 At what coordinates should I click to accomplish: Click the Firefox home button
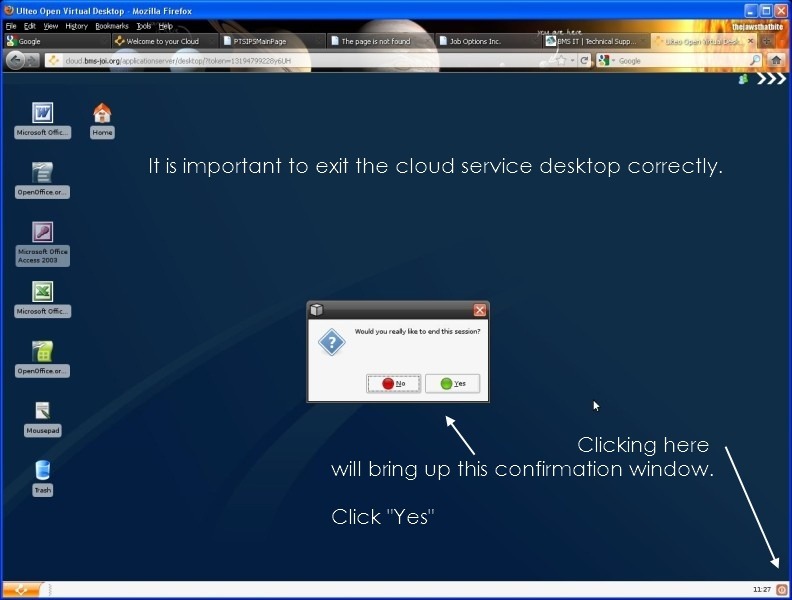tap(775, 60)
